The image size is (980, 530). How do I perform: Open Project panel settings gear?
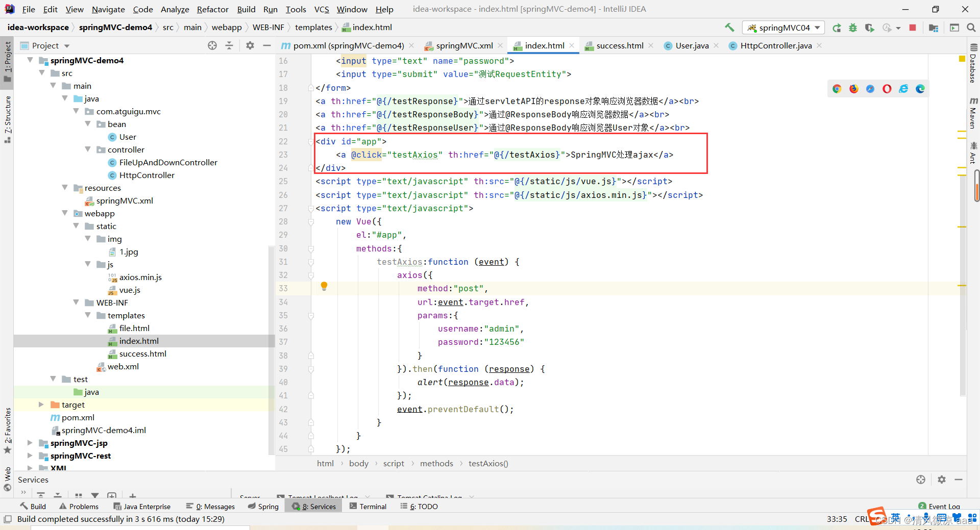pyautogui.click(x=250, y=45)
